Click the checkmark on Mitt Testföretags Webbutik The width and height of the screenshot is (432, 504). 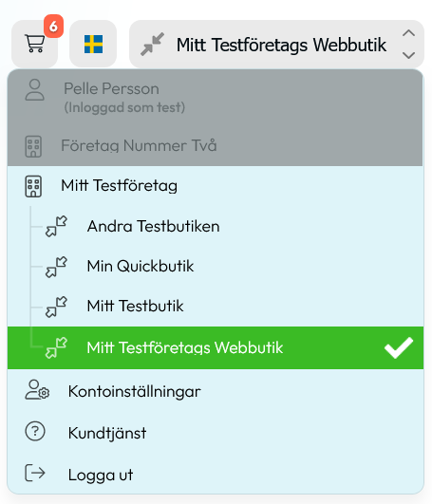click(x=399, y=347)
